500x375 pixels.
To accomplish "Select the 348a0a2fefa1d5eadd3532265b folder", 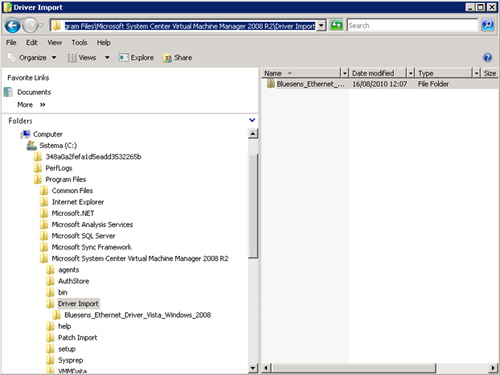I will [x=93, y=157].
